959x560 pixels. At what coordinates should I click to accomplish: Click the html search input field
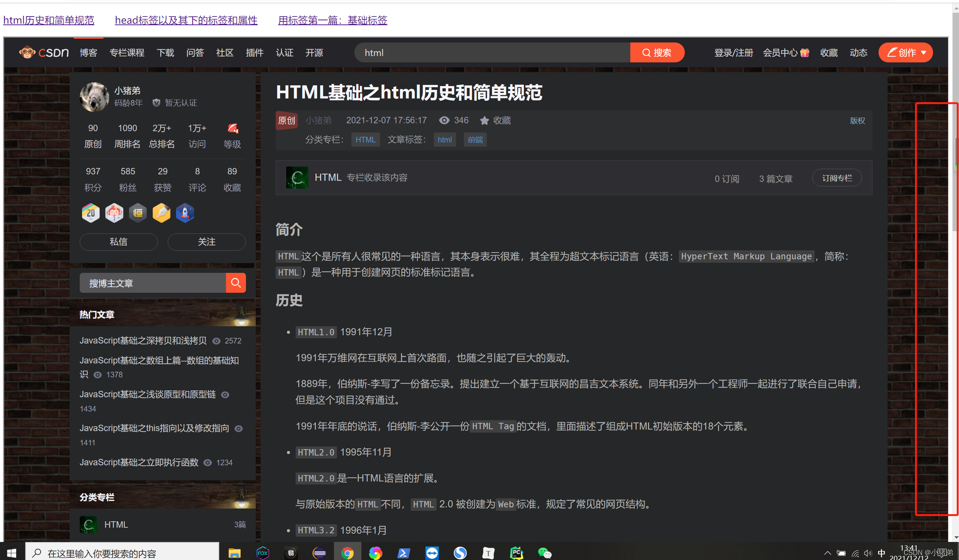pos(492,53)
